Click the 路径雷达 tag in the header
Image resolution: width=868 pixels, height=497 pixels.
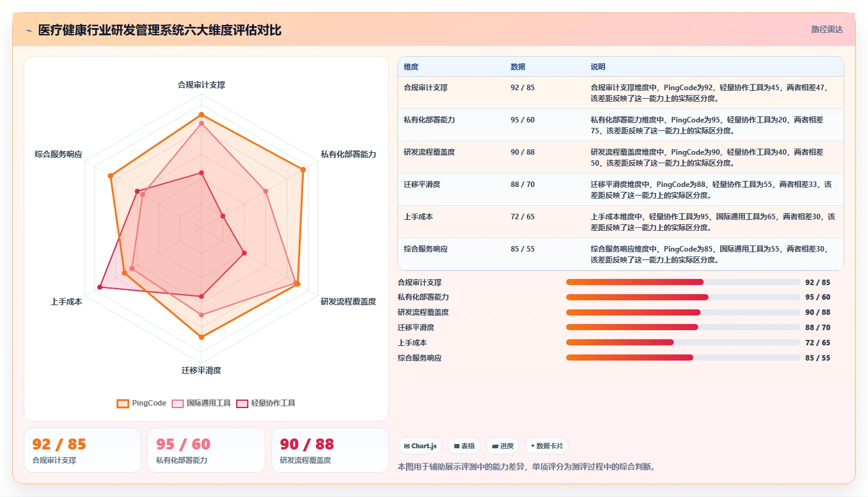click(827, 29)
